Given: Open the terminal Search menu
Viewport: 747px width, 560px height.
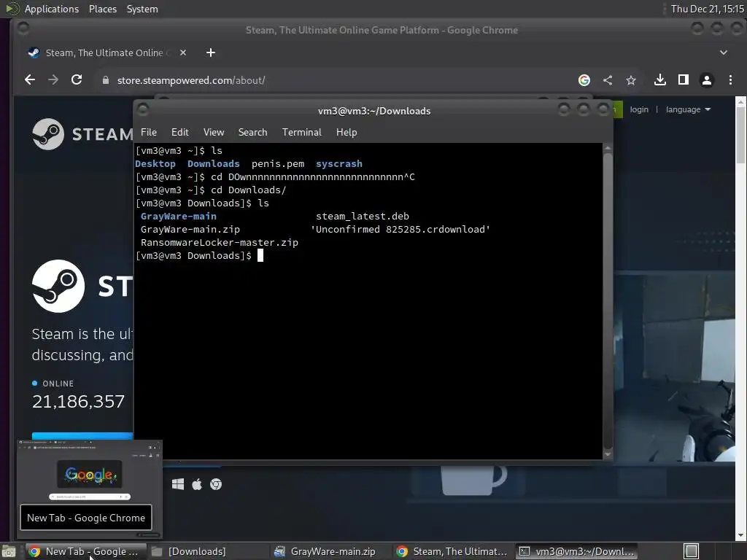Looking at the screenshot, I should (252, 133).
